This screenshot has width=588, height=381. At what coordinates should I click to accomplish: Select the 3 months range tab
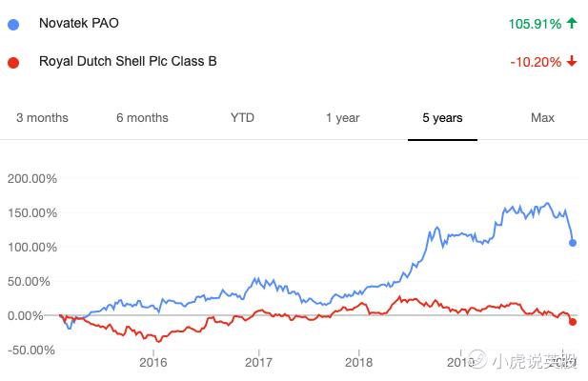[42, 118]
